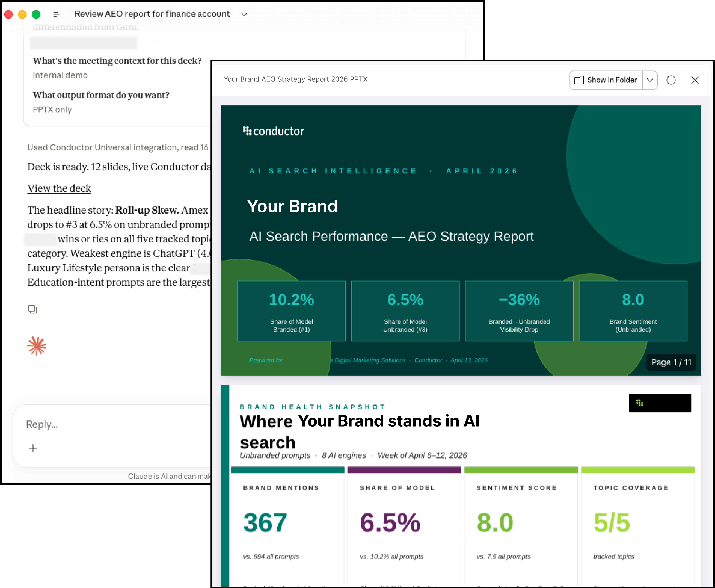Toggle the sidebar menu icon
This screenshot has width=715, height=588.
point(56,14)
